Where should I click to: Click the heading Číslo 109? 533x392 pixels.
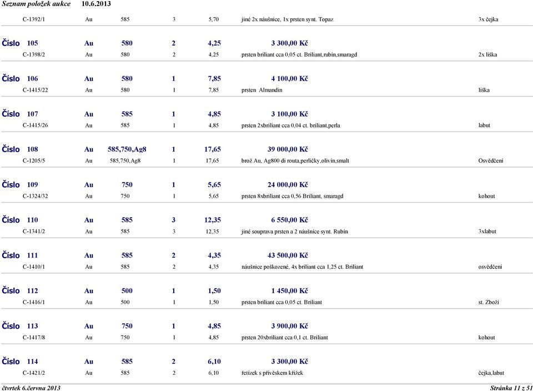[x=20, y=184]
